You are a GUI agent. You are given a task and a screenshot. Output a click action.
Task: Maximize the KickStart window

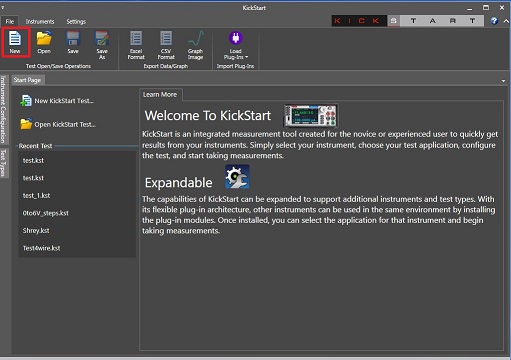click(x=486, y=7)
